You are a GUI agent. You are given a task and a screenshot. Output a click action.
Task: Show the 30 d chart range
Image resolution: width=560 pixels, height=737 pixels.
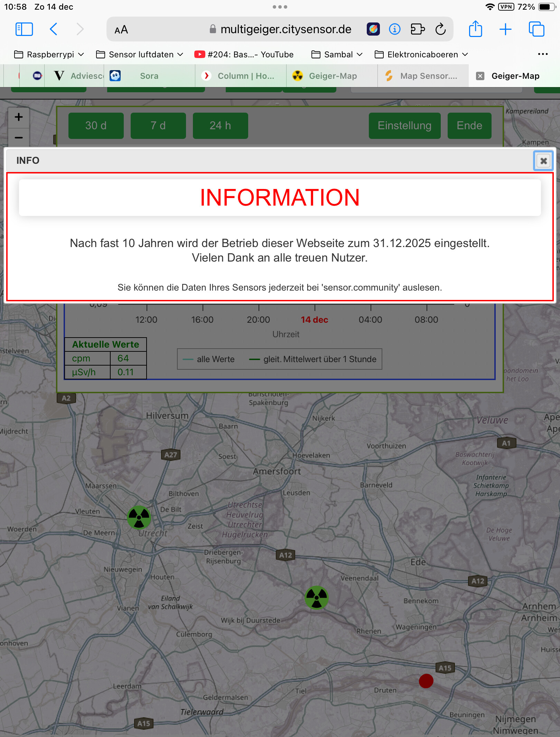tap(96, 125)
